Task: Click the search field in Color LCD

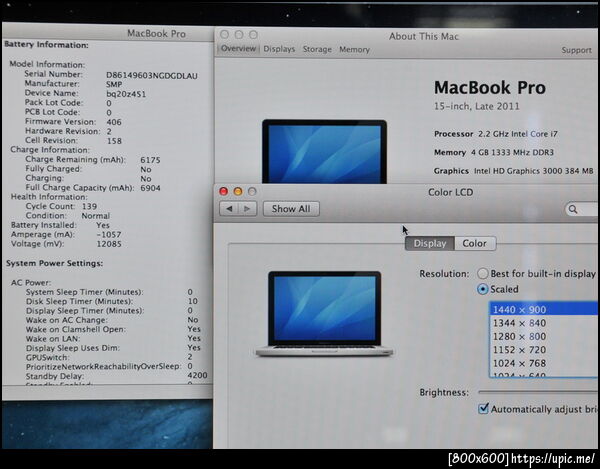Action: tap(582, 209)
